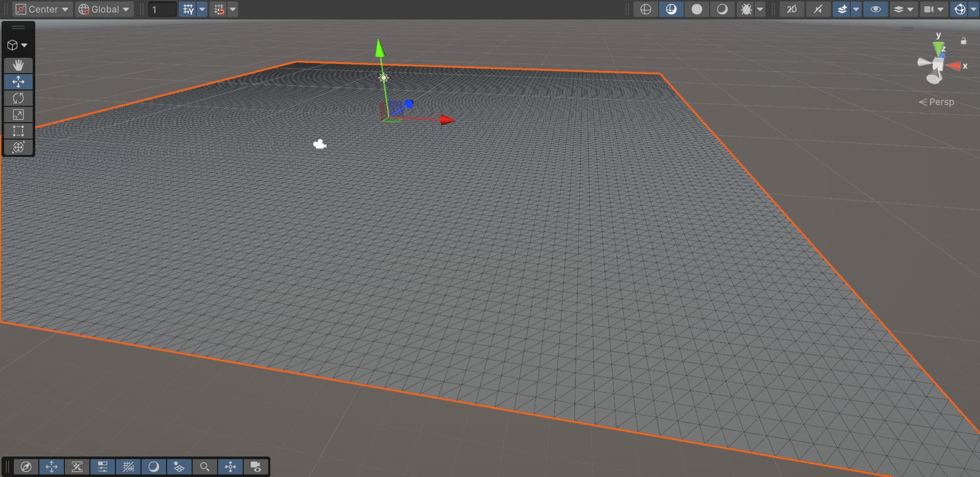This screenshot has width=980, height=477.
Task: Select the Rotate tool
Action: point(18,98)
